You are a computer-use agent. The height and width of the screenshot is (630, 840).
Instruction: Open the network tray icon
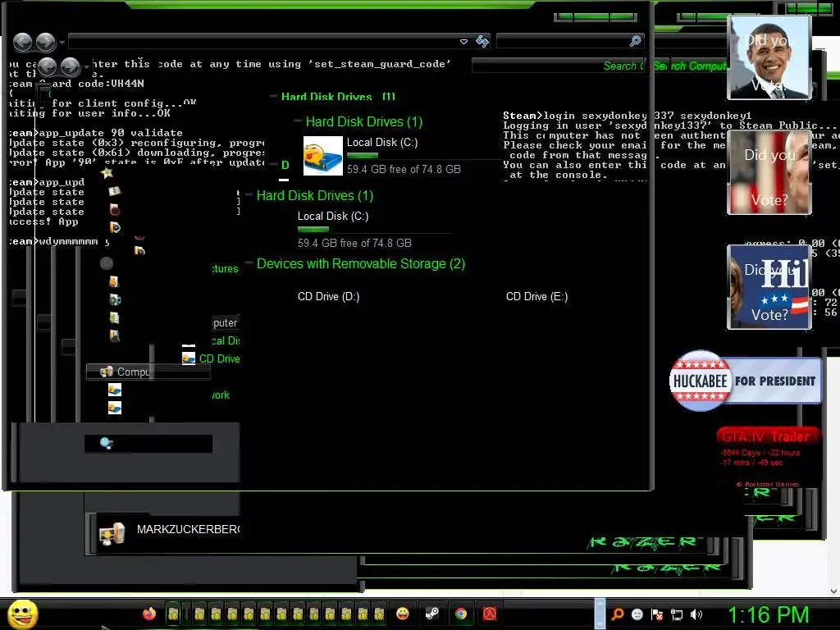coord(677,615)
